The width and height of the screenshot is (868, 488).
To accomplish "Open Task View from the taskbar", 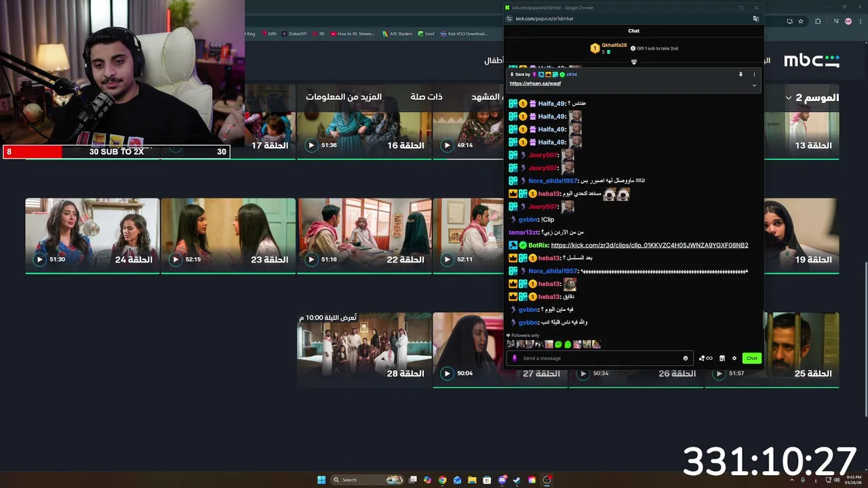I will [412, 480].
